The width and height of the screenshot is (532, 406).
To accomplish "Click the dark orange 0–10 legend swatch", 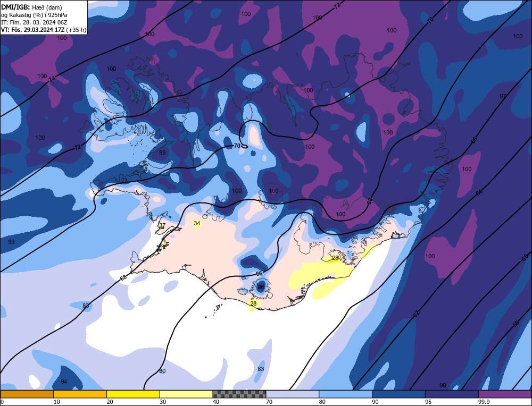I will 27,394.
